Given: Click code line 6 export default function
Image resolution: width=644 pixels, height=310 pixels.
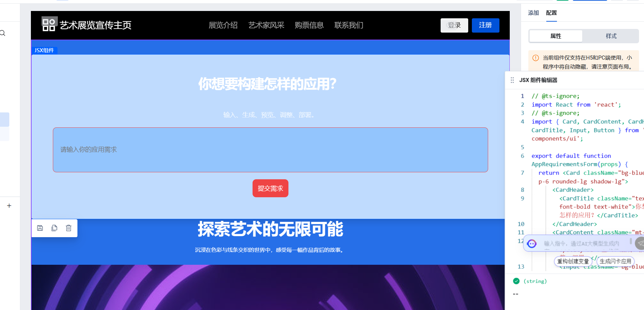Looking at the screenshot, I should 571,156.
